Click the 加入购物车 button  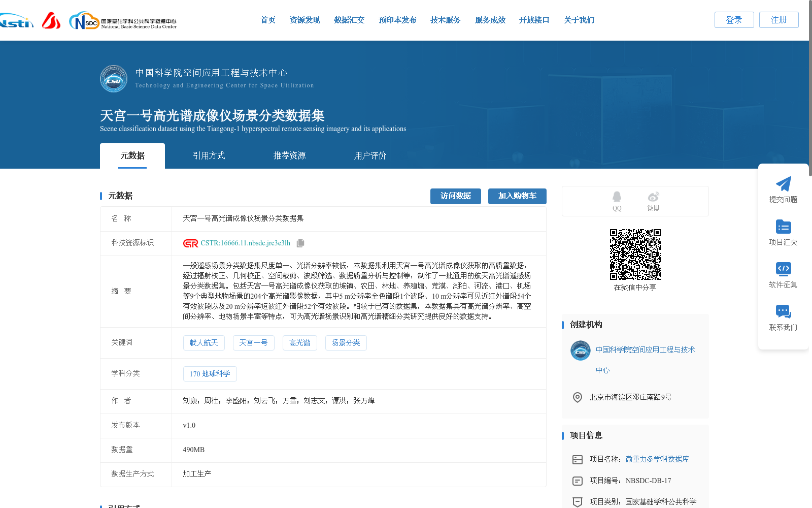click(517, 196)
